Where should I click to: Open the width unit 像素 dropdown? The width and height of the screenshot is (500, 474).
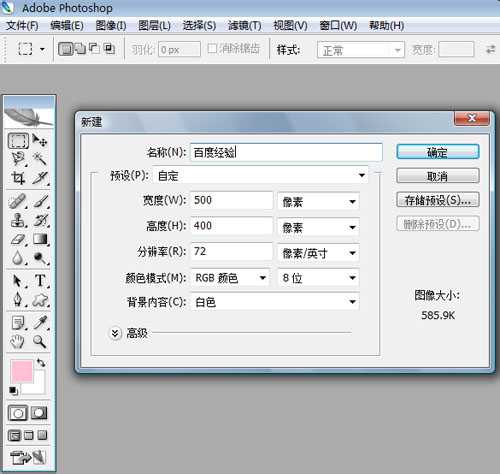tap(318, 201)
